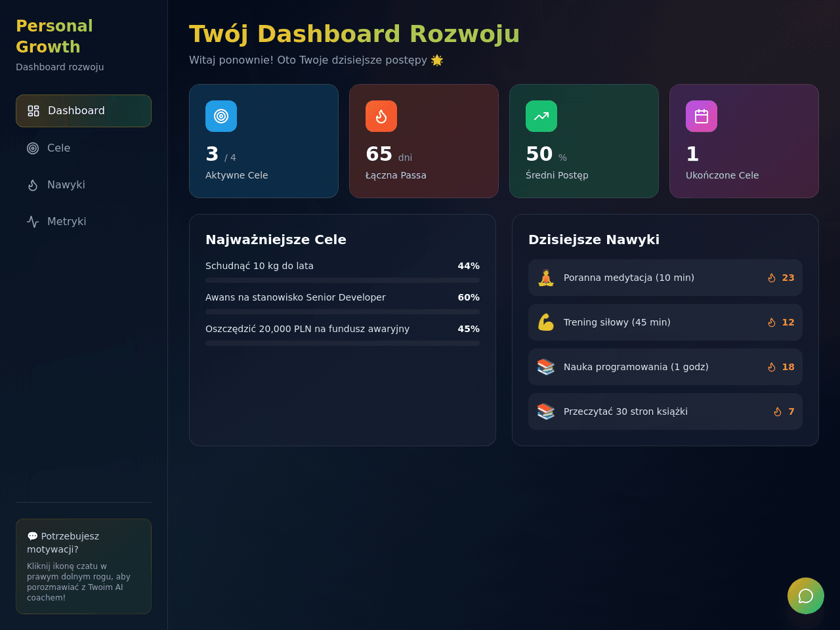Click the blue target icon on Aktywne Cele card

221,116
